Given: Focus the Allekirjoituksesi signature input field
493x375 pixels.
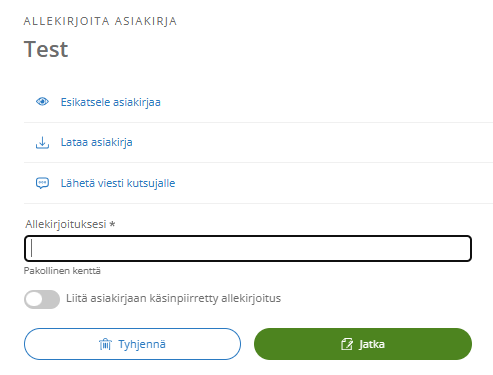Looking at the screenshot, I should pyautogui.click(x=248, y=248).
